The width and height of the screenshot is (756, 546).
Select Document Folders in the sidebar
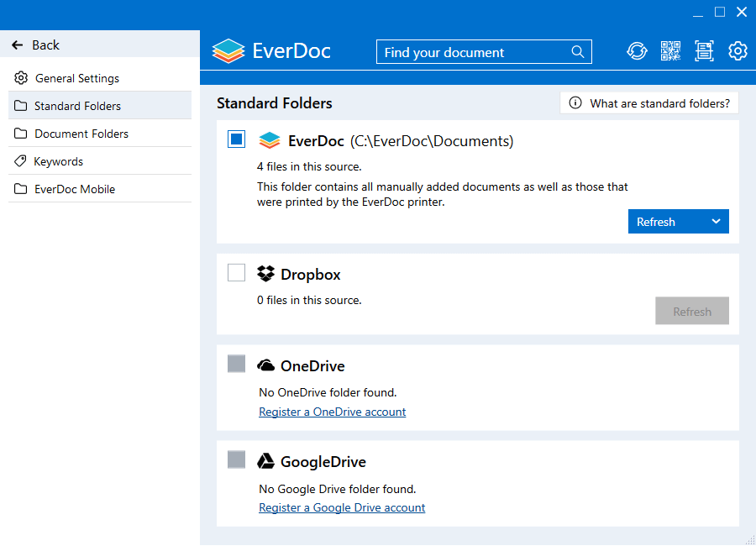[x=81, y=133]
